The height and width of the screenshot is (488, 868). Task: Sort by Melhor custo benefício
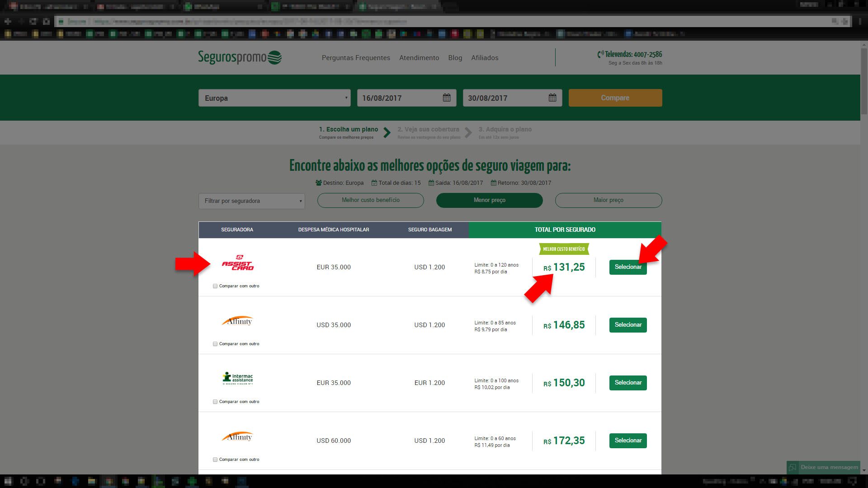coord(371,200)
